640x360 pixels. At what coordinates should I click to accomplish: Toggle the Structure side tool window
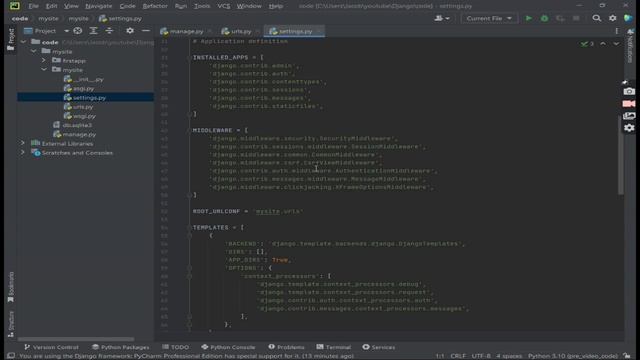[x=11, y=324]
